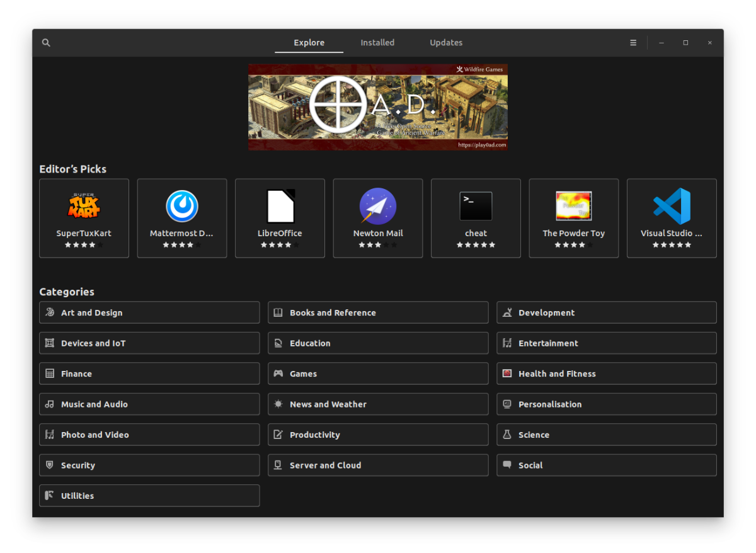The image size is (756, 553).
Task: Click the Security shield icon
Action: click(50, 465)
